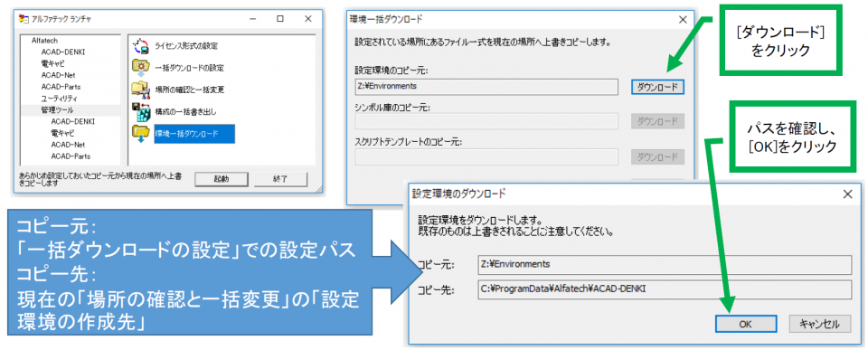The image size is (868, 350).
Task: Click スクリプトテンプレートのコピー元 empty field
Action: click(x=486, y=156)
